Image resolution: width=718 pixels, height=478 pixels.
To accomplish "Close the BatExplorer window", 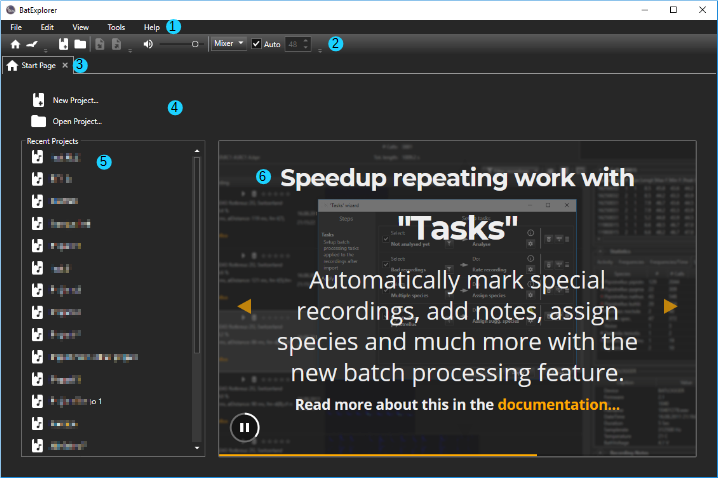I will click(702, 10).
